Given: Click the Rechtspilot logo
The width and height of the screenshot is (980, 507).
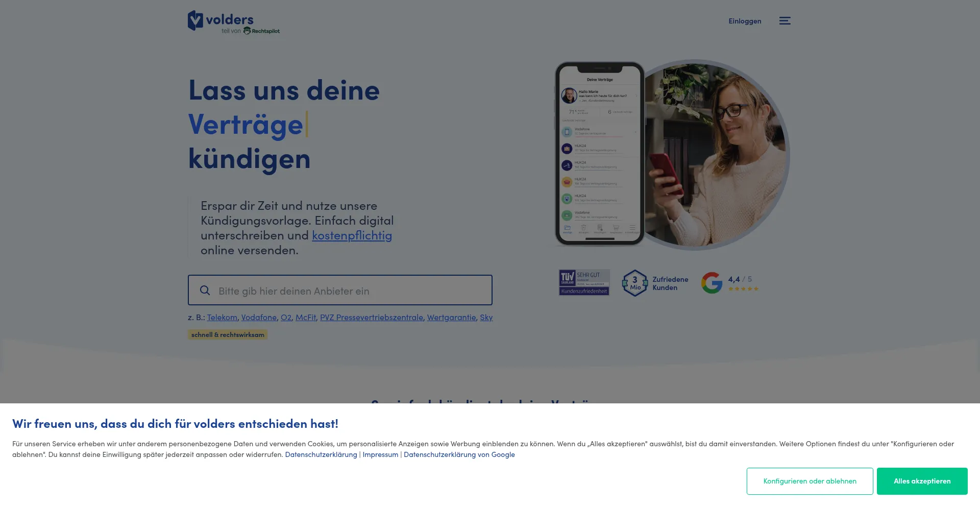Looking at the screenshot, I should (x=261, y=31).
